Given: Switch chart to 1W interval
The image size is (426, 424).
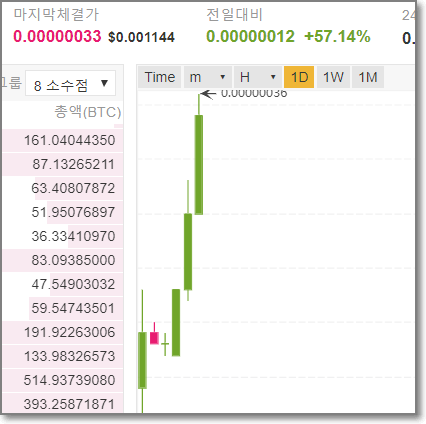Looking at the screenshot, I should tap(333, 77).
